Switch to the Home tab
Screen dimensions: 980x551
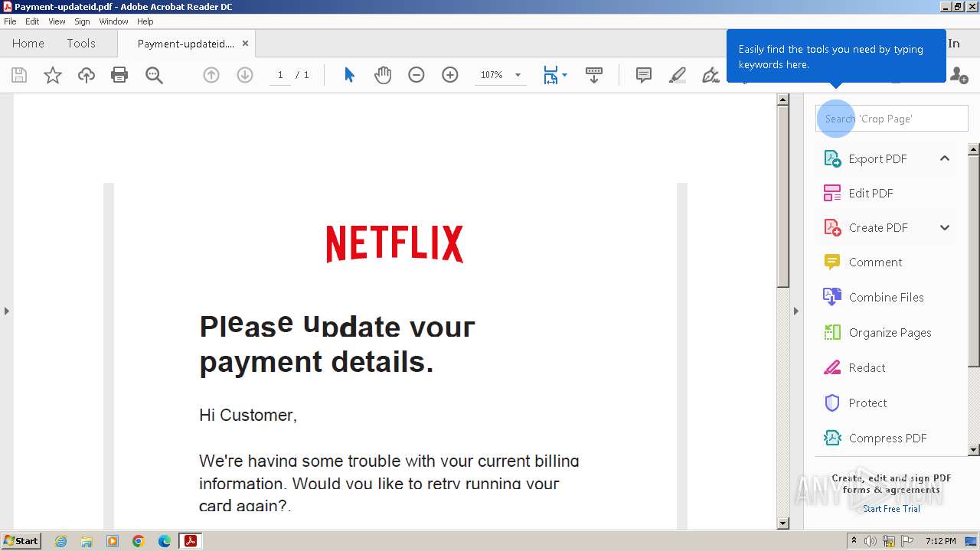(x=28, y=44)
